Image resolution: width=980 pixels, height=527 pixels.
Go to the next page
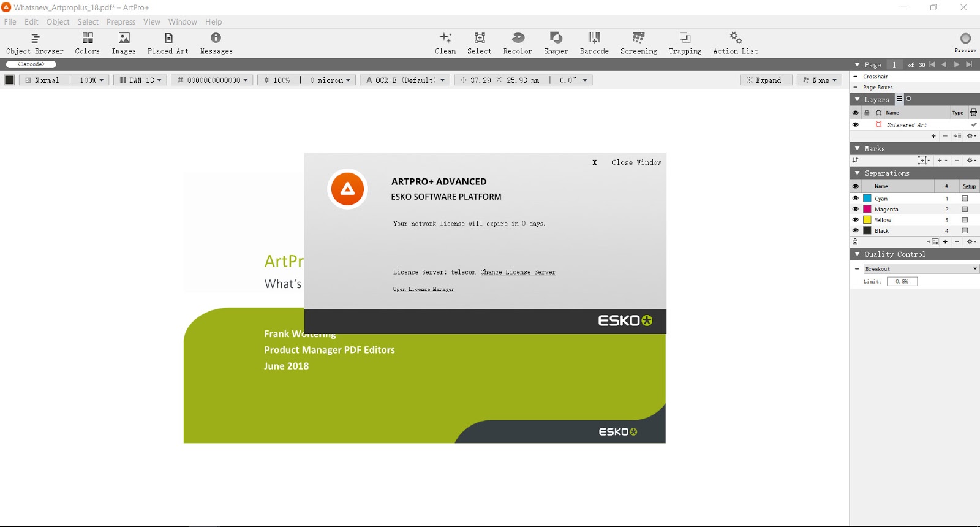[x=957, y=64]
